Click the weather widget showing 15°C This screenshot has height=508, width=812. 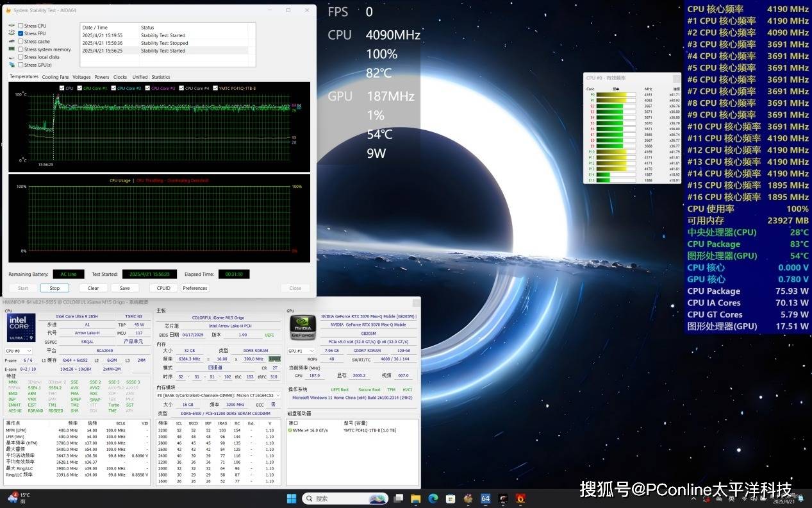[19, 498]
